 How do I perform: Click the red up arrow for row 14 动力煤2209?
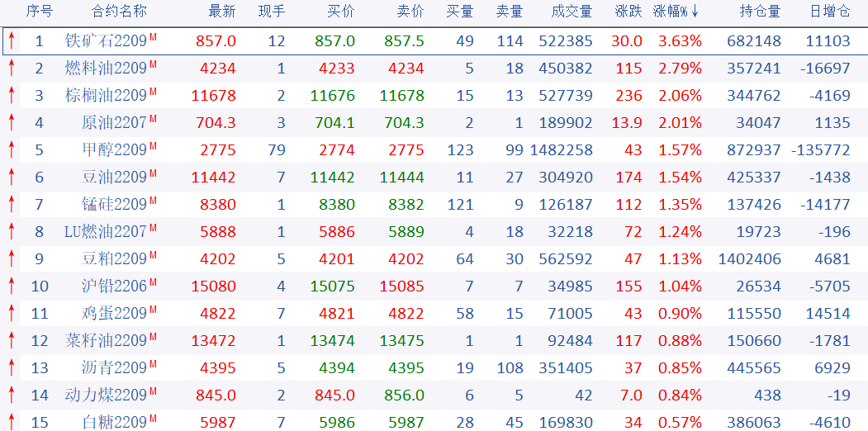click(x=12, y=395)
